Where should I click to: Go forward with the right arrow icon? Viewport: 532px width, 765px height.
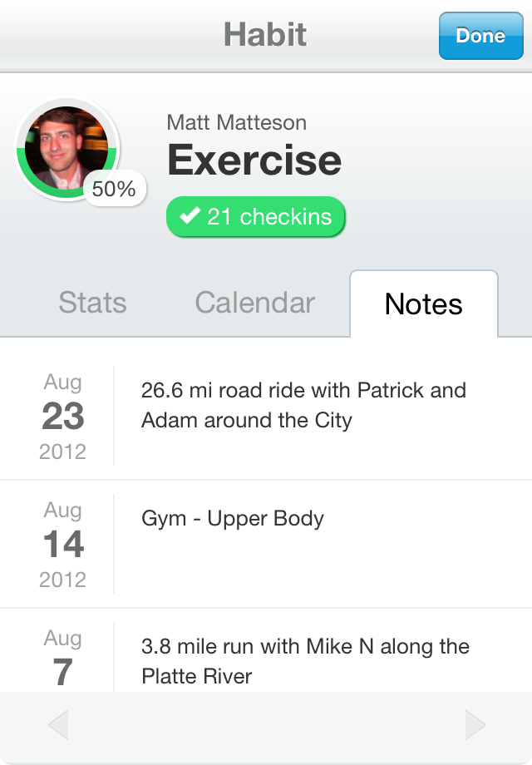click(475, 725)
